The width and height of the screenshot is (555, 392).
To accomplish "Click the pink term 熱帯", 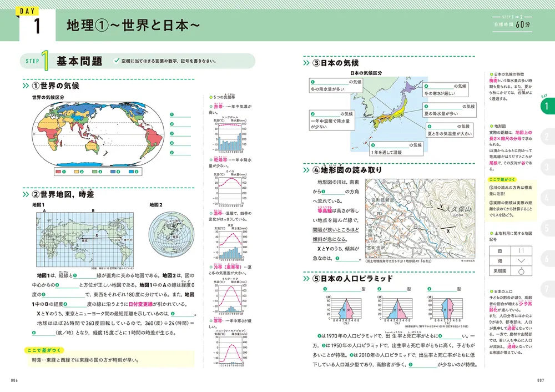I will pos(218,106).
